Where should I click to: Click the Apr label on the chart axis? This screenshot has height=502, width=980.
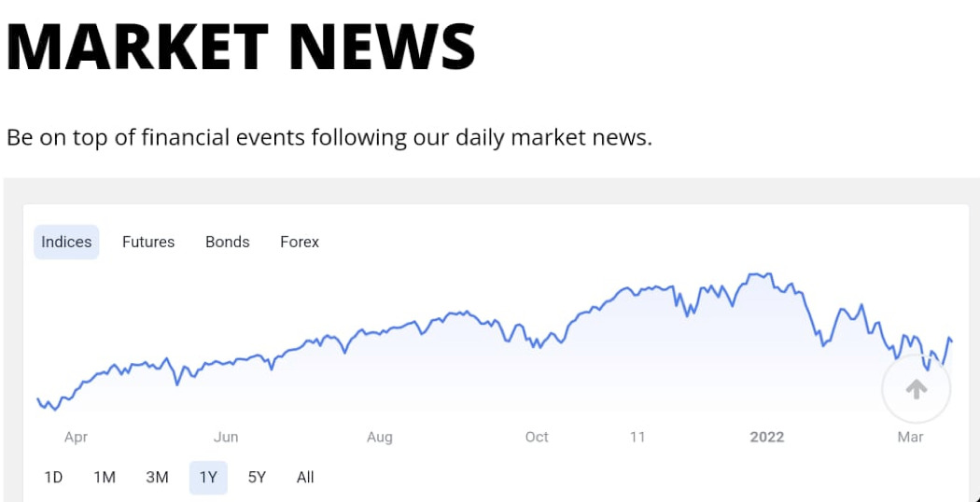click(76, 437)
